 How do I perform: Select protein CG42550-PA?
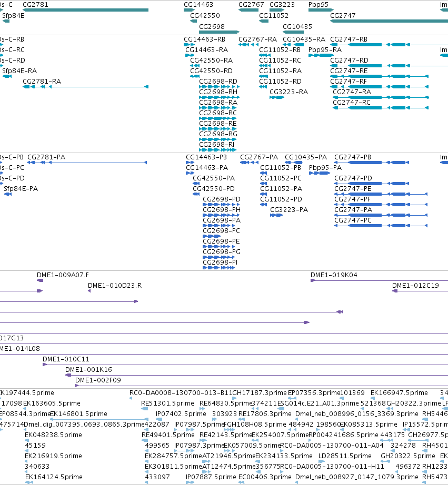(214, 178)
